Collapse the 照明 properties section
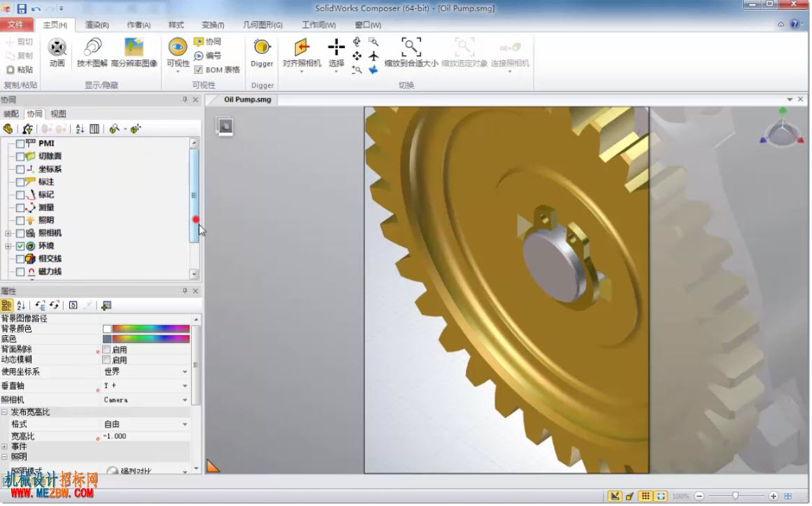 [4, 457]
